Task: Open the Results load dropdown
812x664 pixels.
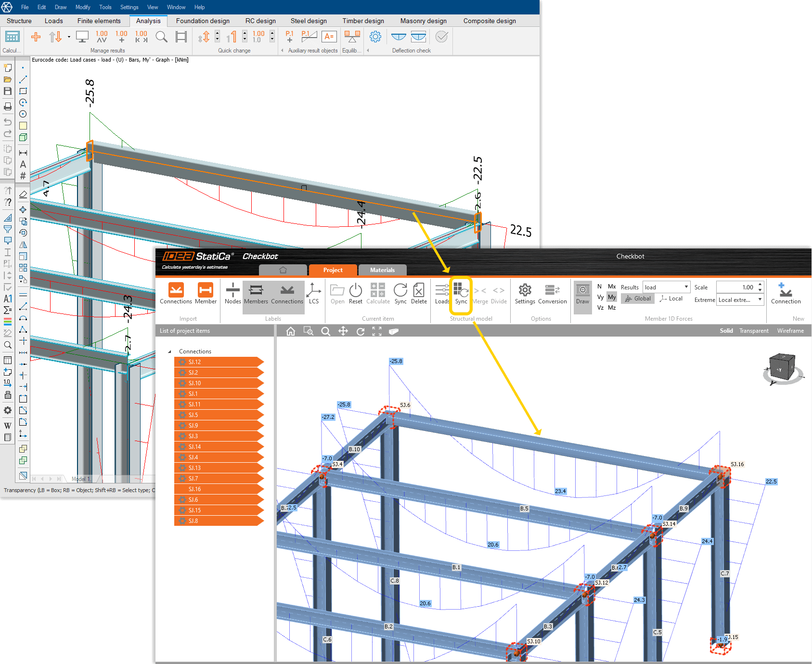Action: coord(667,287)
